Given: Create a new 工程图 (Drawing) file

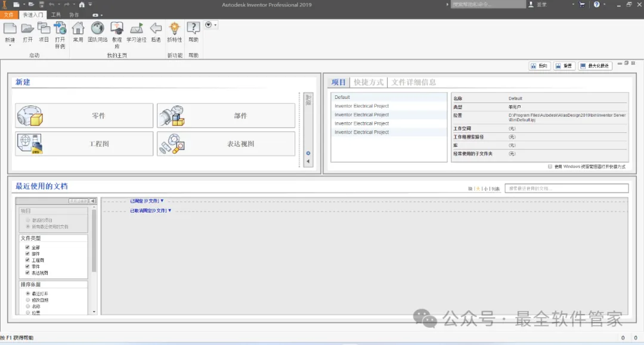Looking at the screenshot, I should click(84, 144).
